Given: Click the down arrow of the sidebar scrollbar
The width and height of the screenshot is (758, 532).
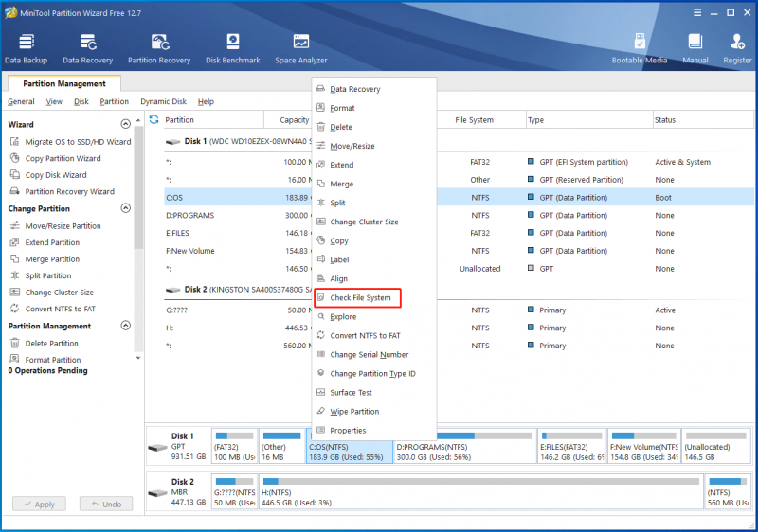Looking at the screenshot, I should point(138,358).
